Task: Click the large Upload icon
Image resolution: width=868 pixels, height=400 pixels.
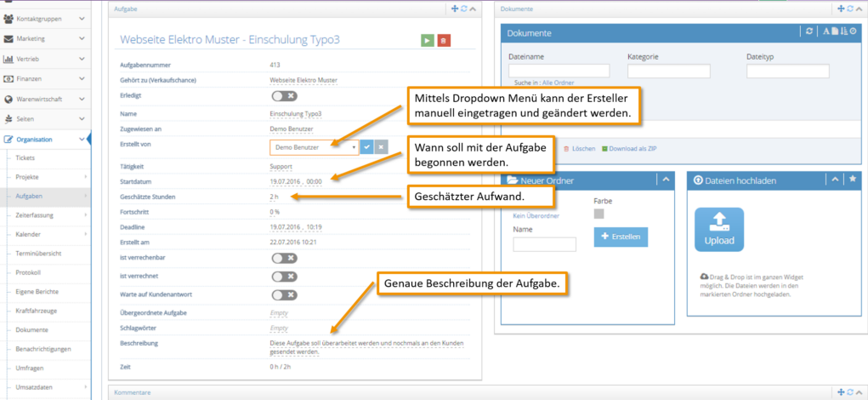Action: (719, 230)
